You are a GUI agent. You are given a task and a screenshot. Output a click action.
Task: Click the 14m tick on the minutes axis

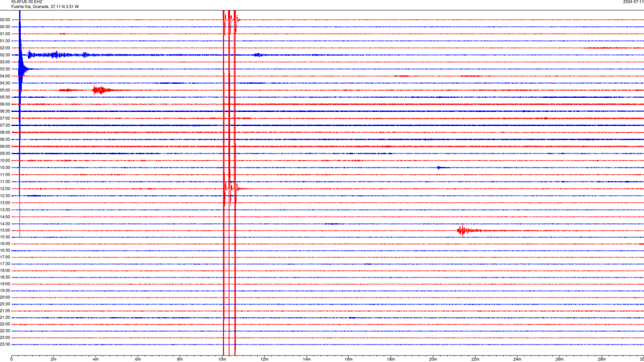click(307, 359)
